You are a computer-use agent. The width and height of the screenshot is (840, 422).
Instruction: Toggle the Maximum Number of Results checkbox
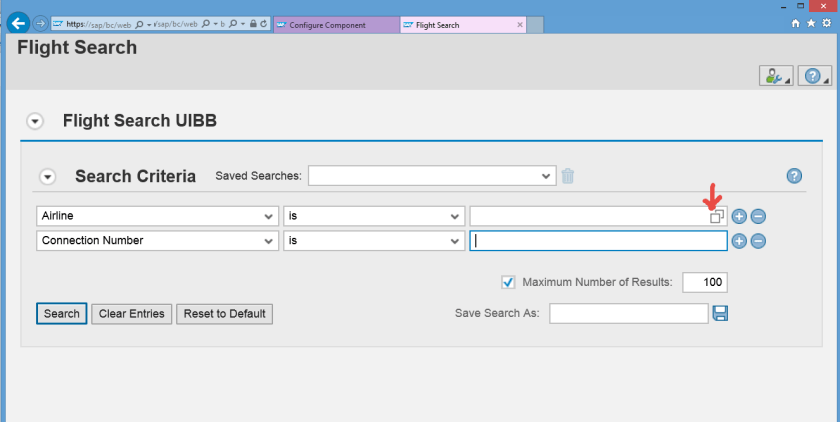[x=508, y=282]
